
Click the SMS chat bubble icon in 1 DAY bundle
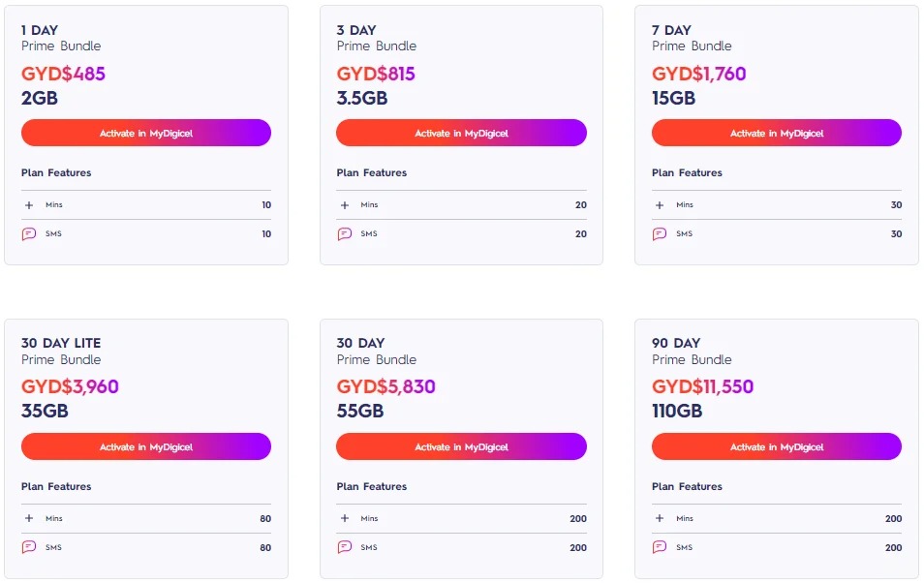(29, 234)
